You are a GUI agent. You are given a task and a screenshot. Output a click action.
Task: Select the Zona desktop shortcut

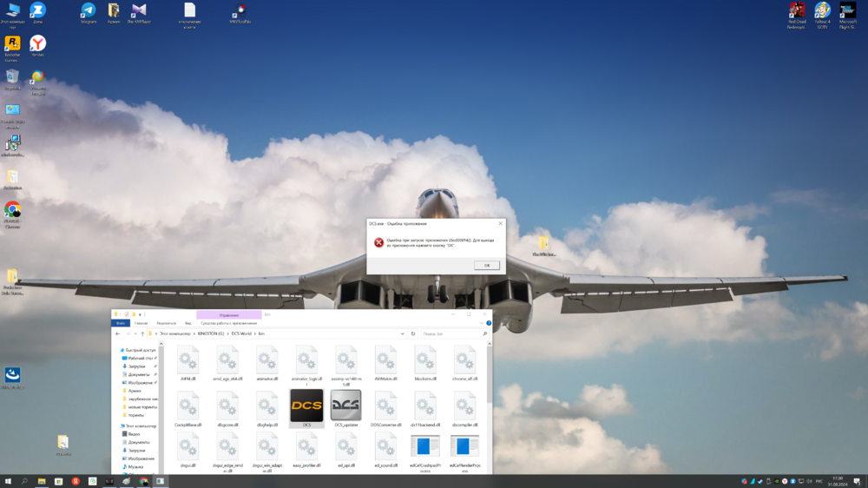[x=37, y=13]
